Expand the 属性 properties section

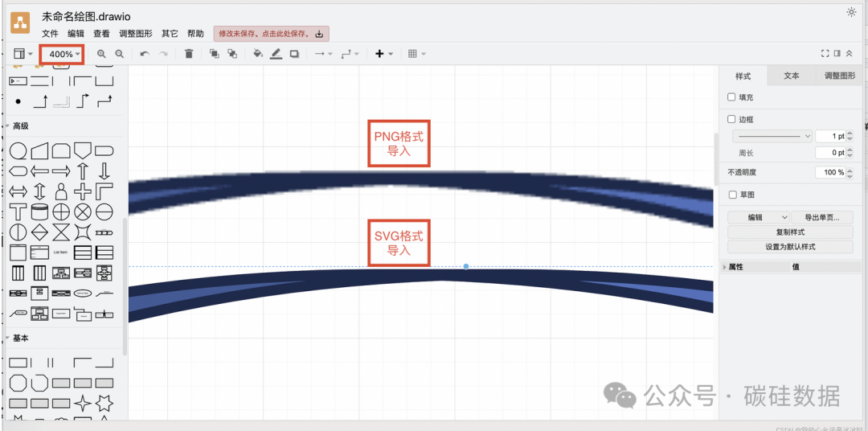[x=726, y=267]
